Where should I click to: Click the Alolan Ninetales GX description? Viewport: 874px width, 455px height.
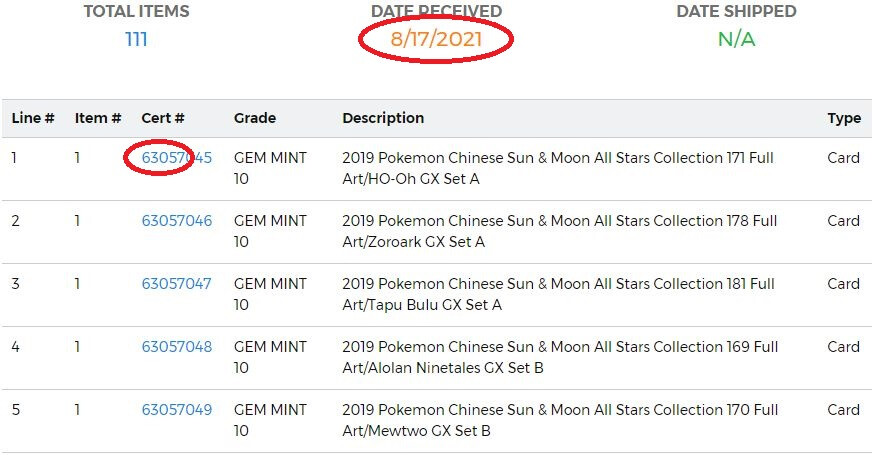coord(560,357)
